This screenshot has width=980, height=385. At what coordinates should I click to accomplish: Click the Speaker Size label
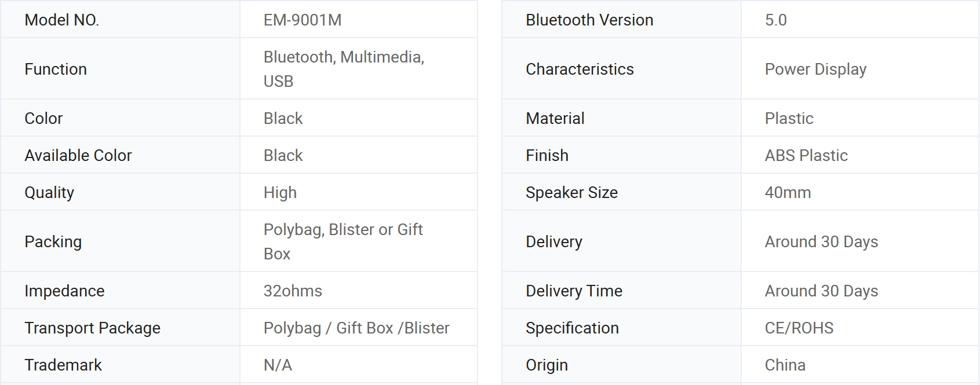pos(571,193)
